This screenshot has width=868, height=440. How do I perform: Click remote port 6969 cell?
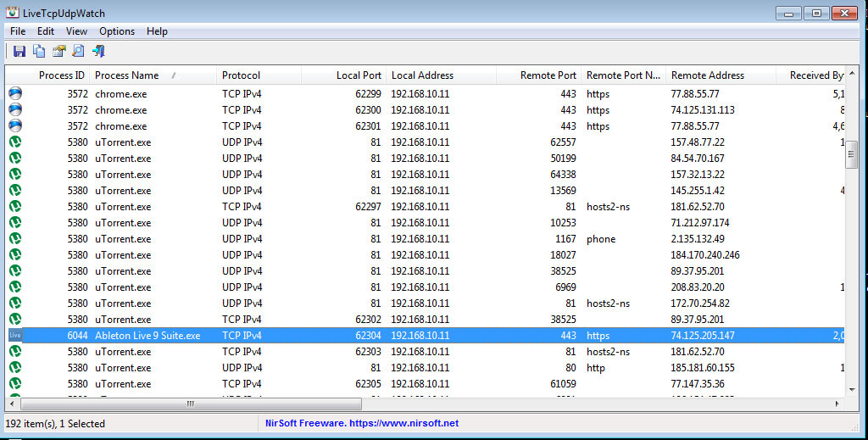[x=565, y=287]
